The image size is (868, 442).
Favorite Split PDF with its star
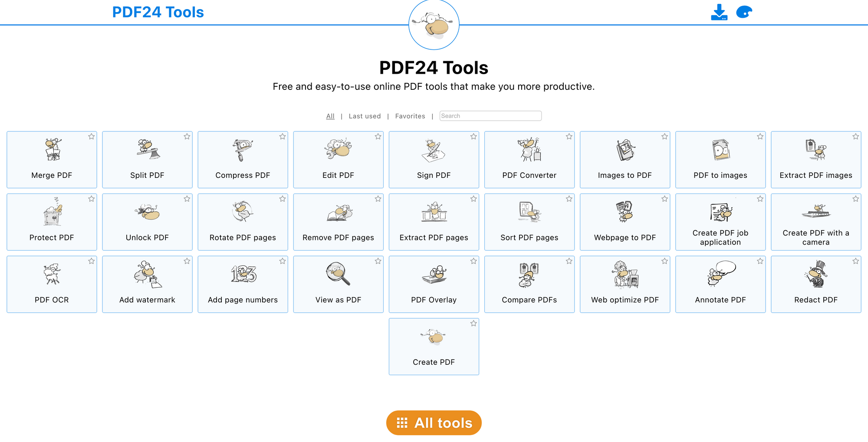(x=187, y=137)
